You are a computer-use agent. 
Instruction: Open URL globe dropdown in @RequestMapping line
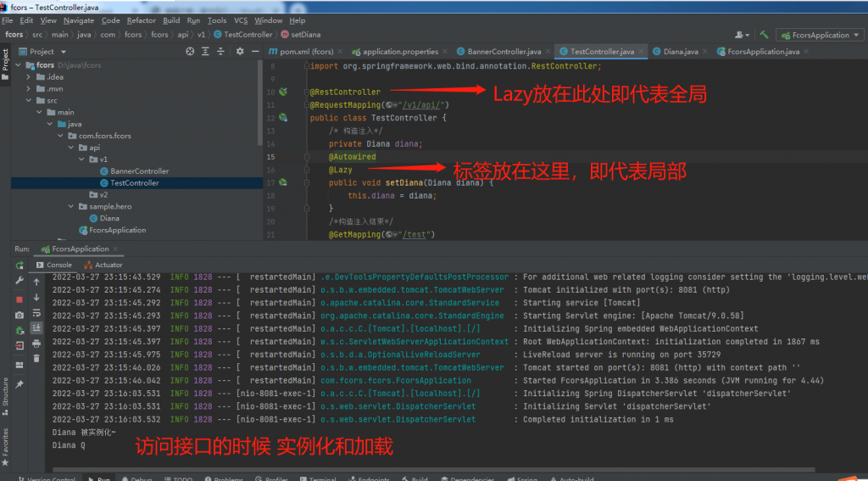[392, 104]
